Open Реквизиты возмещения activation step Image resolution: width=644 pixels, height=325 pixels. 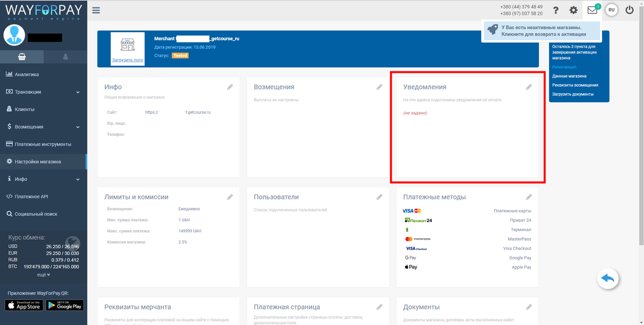pos(575,85)
